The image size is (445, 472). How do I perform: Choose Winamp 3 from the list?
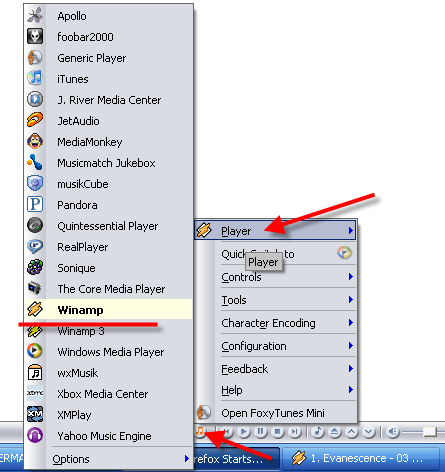tap(109, 331)
